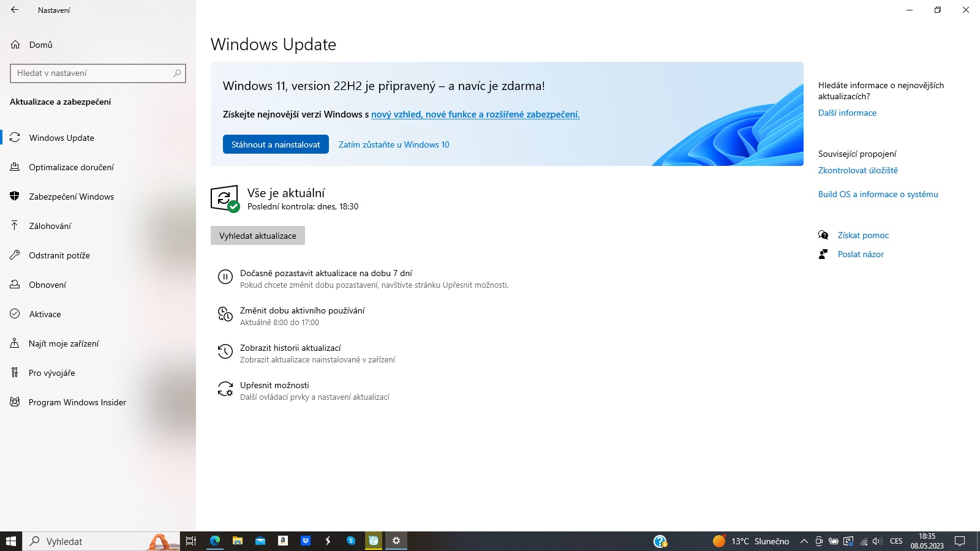Image resolution: width=980 pixels, height=551 pixels.
Task: Click the Získat pomoc link
Action: click(863, 236)
